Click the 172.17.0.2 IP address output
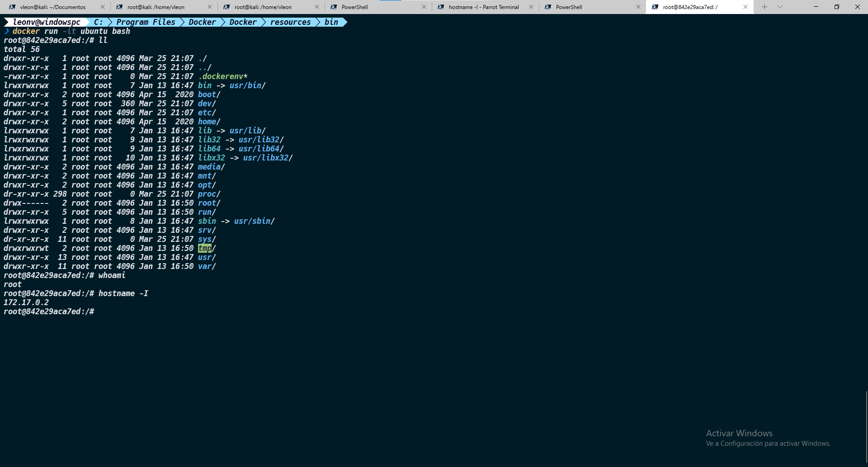 pos(26,302)
